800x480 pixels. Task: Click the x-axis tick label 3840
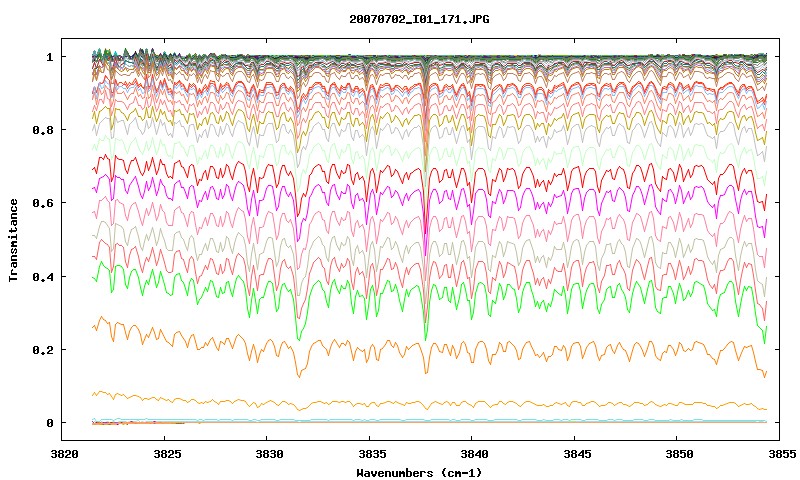pos(473,454)
